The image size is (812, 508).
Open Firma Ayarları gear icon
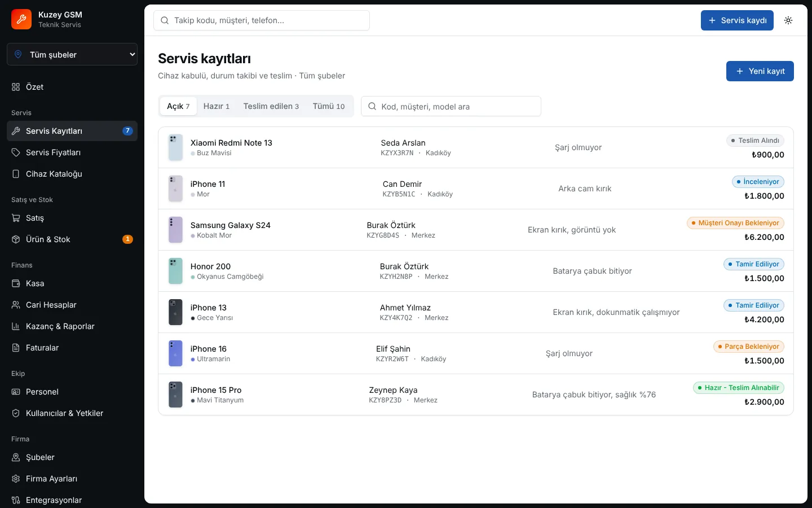tap(16, 479)
